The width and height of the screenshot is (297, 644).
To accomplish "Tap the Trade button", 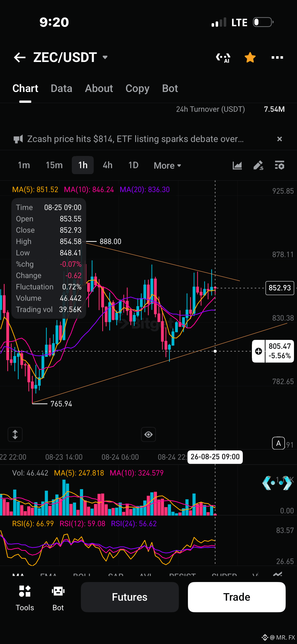I will click(x=237, y=597).
